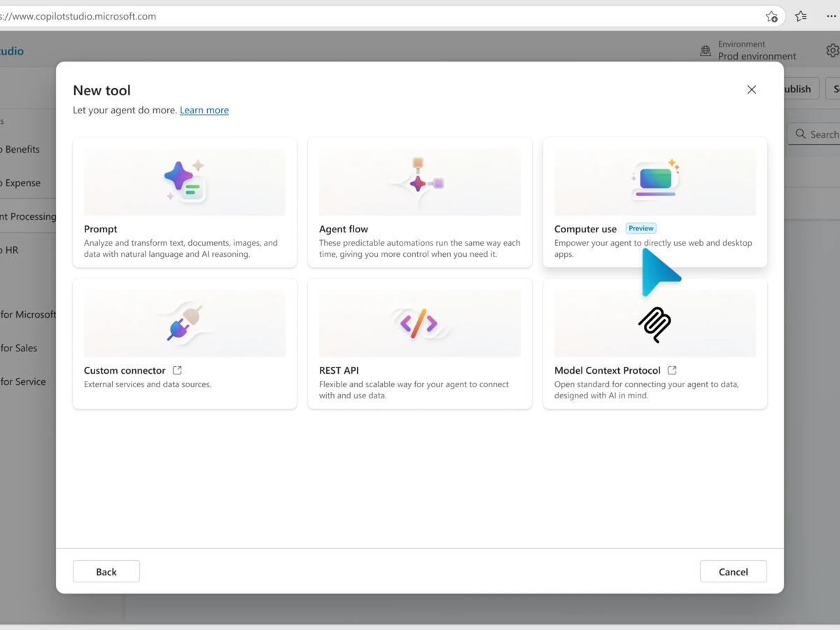Choose the Agent flow tool card
The image size is (840, 630).
pyautogui.click(x=420, y=202)
